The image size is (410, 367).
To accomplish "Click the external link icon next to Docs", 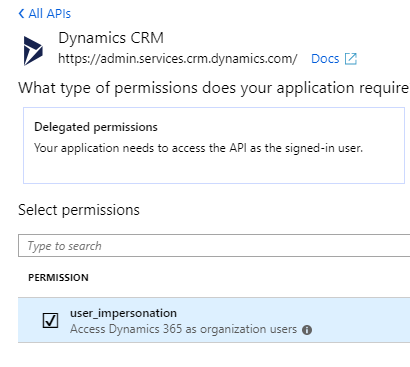I will (x=351, y=59).
